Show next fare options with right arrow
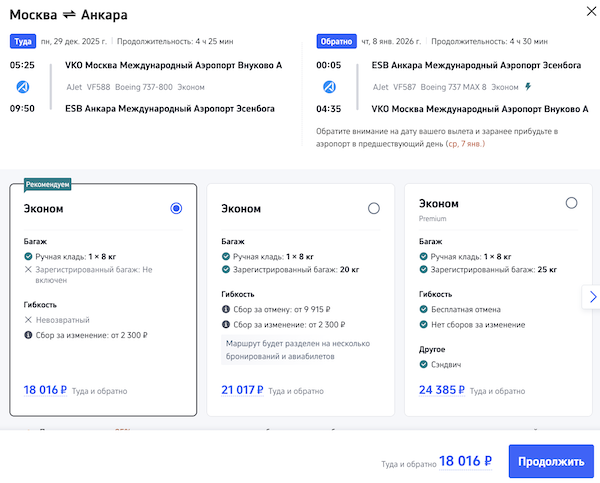The height and width of the screenshot is (483, 600). (589, 295)
